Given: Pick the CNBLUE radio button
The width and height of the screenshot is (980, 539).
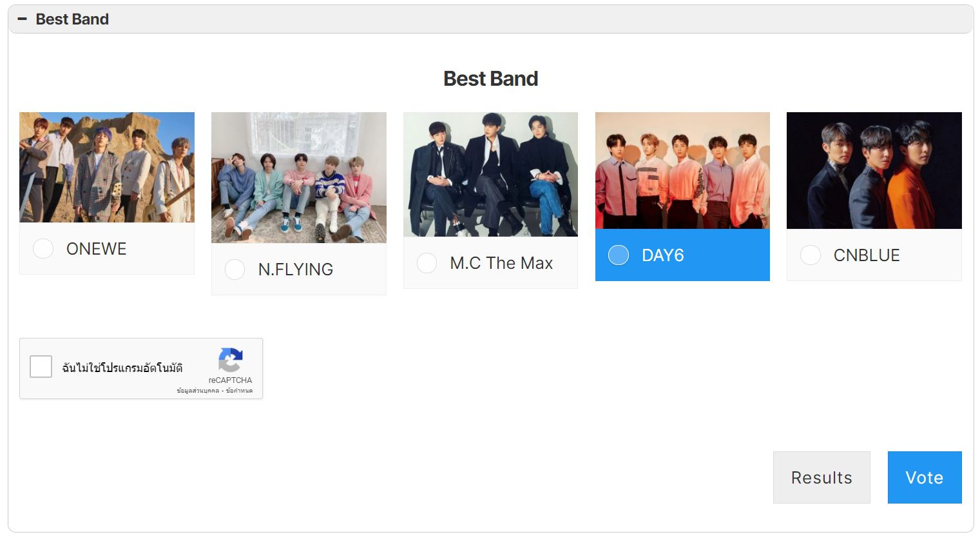Looking at the screenshot, I should coord(811,255).
